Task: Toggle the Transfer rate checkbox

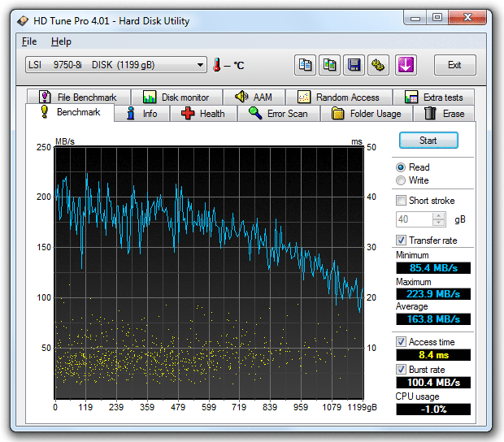Action: (401, 240)
